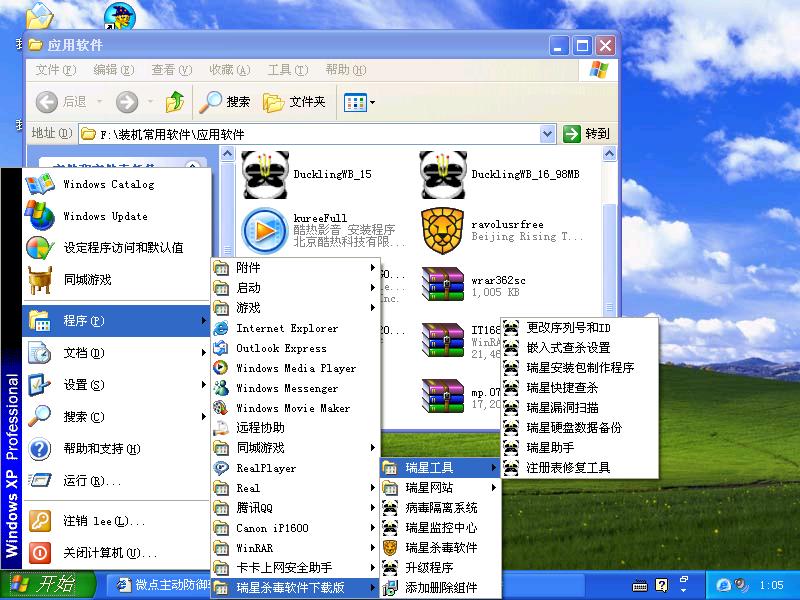Launch Windows Messenger
Image resolution: width=800 pixels, height=600 pixels.
coord(295,388)
